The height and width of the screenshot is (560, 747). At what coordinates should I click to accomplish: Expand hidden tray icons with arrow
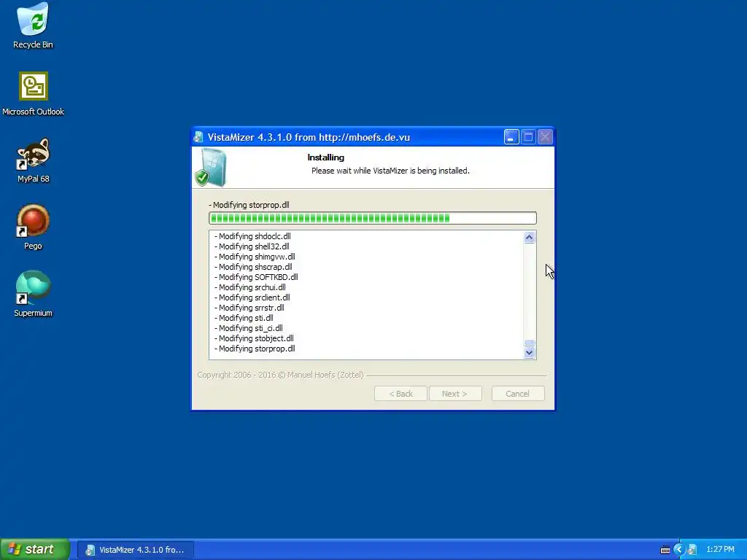tap(679, 550)
